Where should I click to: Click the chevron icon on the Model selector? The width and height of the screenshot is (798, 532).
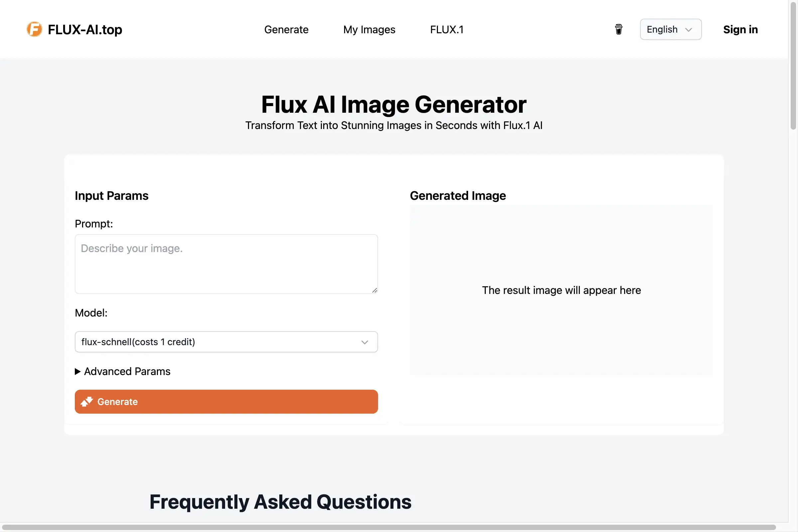click(365, 342)
